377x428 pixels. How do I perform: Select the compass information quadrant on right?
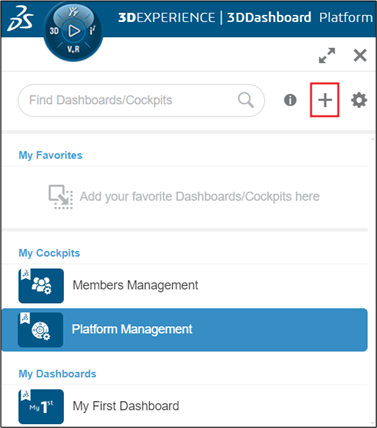[92, 31]
